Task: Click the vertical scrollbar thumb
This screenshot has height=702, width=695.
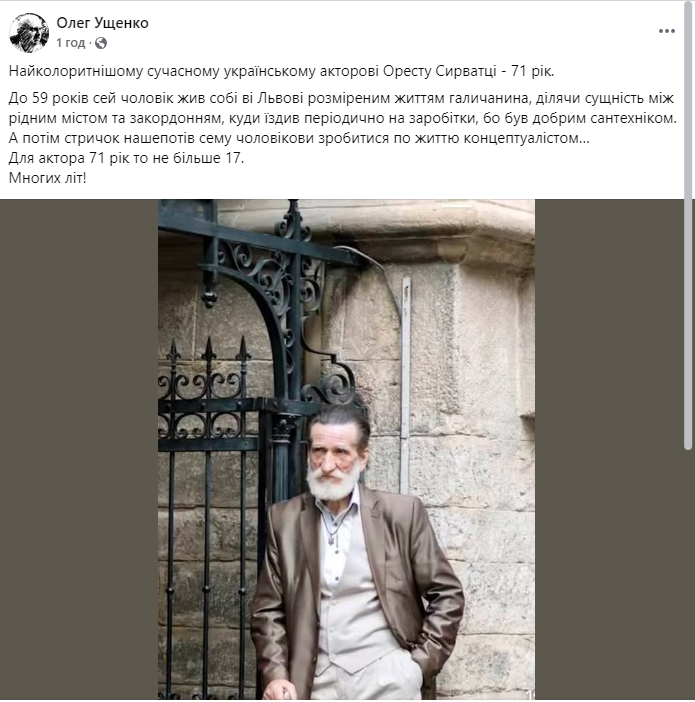Action: (x=689, y=225)
